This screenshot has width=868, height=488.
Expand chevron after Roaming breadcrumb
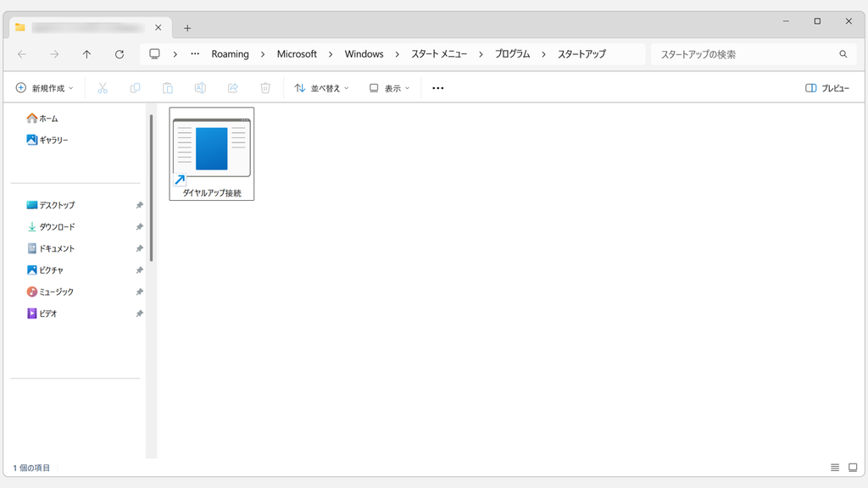pyautogui.click(x=263, y=54)
